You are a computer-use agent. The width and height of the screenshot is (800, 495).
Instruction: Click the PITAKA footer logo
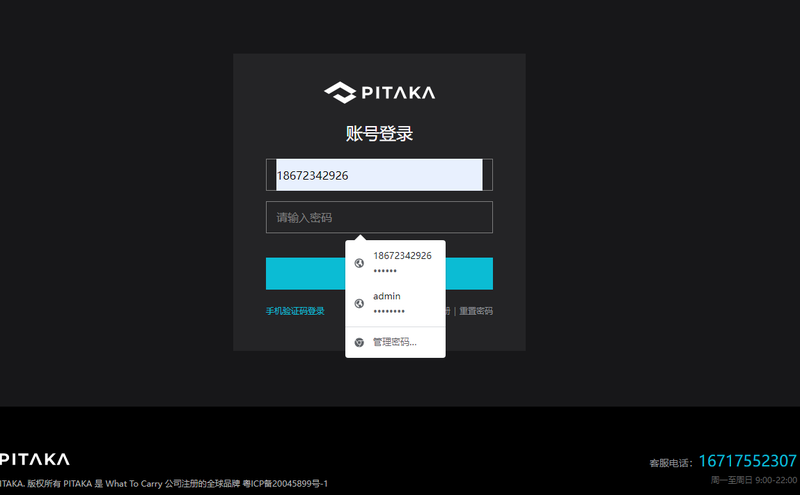[x=35, y=459]
